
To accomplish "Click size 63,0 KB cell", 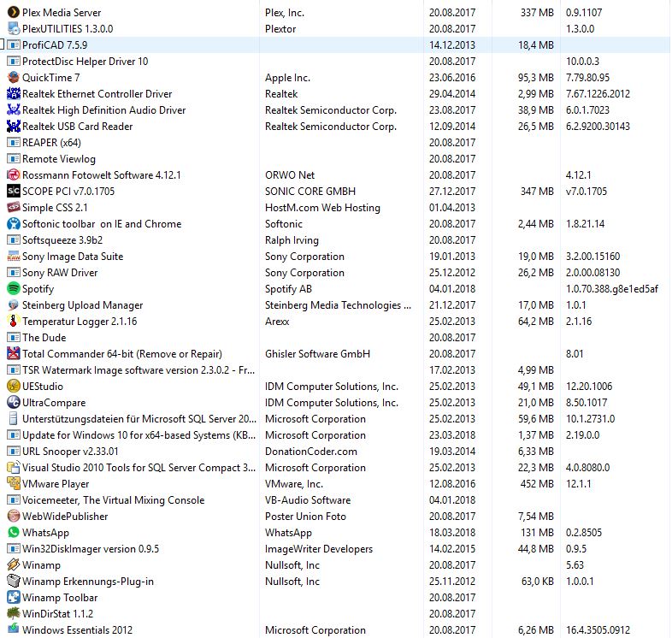I will click(x=538, y=581).
